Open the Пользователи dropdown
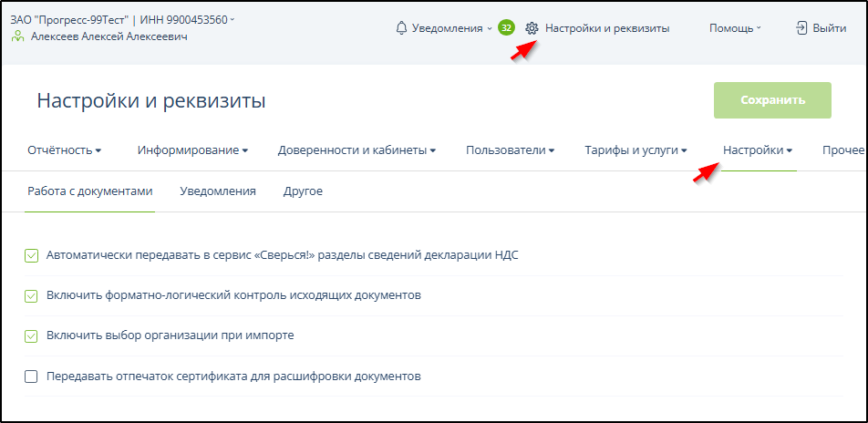 (x=510, y=150)
